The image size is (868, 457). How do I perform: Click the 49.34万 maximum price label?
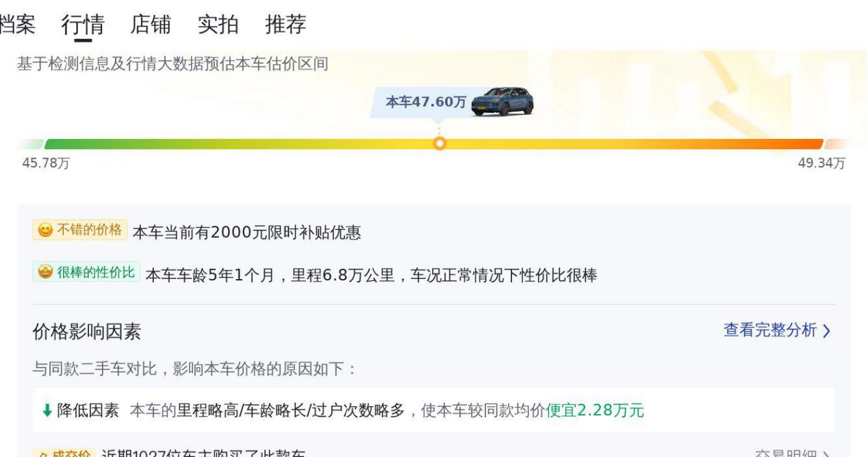pyautogui.click(x=821, y=164)
